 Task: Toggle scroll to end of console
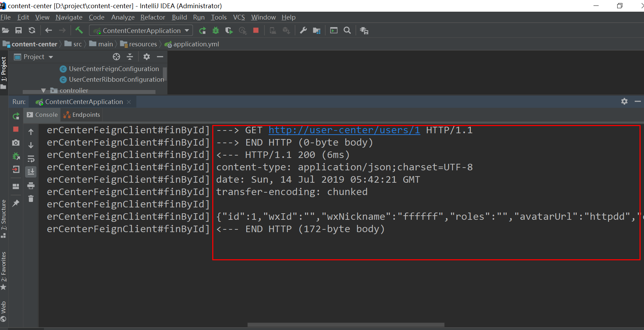[31, 172]
